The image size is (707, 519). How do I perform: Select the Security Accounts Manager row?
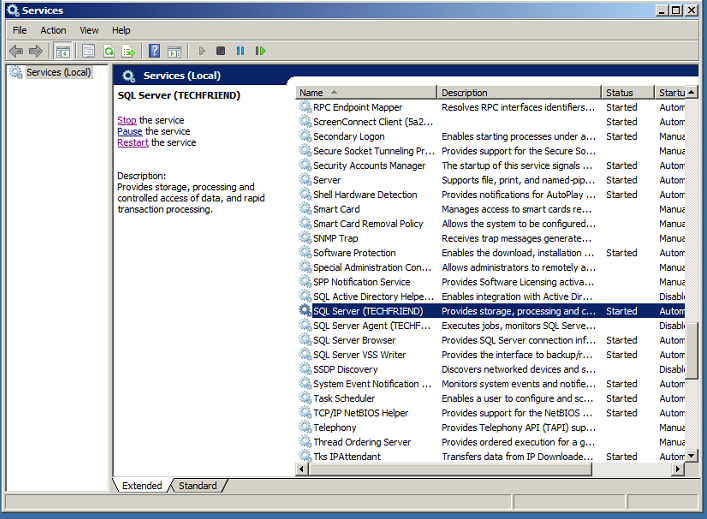(x=491, y=165)
